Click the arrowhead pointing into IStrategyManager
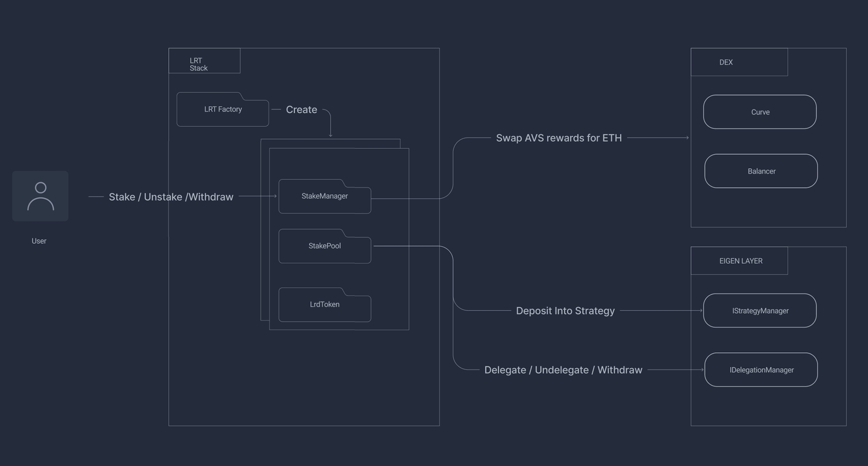 coord(700,311)
